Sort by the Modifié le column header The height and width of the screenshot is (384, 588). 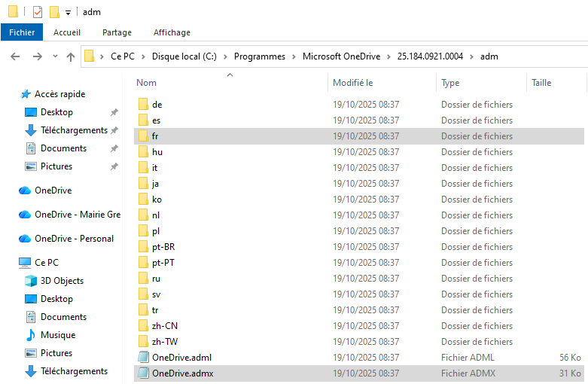(x=352, y=83)
